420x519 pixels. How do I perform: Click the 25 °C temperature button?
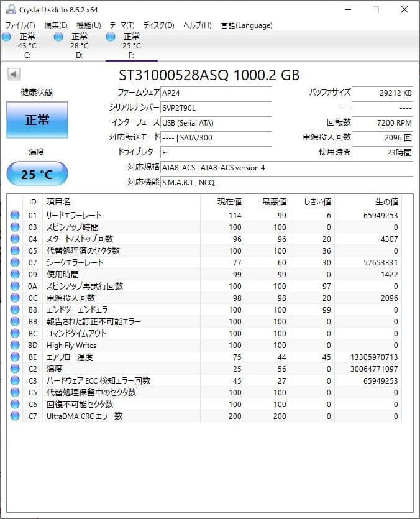click(x=37, y=174)
